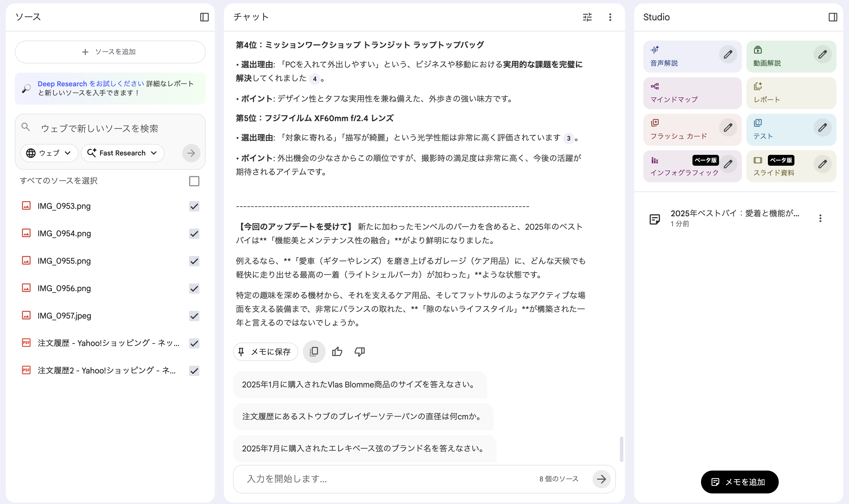Open the ウェブ source type dropdown
849x504 pixels.
pyautogui.click(x=49, y=153)
